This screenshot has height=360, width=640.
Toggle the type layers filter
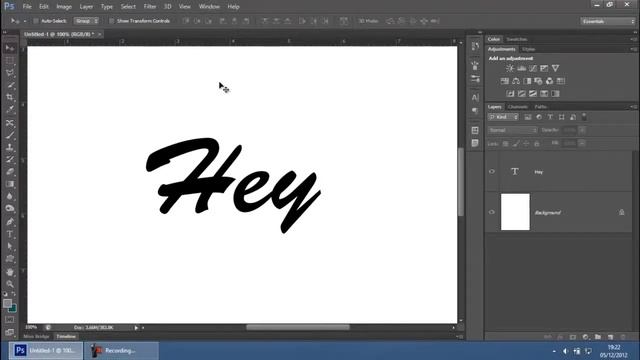(550, 117)
